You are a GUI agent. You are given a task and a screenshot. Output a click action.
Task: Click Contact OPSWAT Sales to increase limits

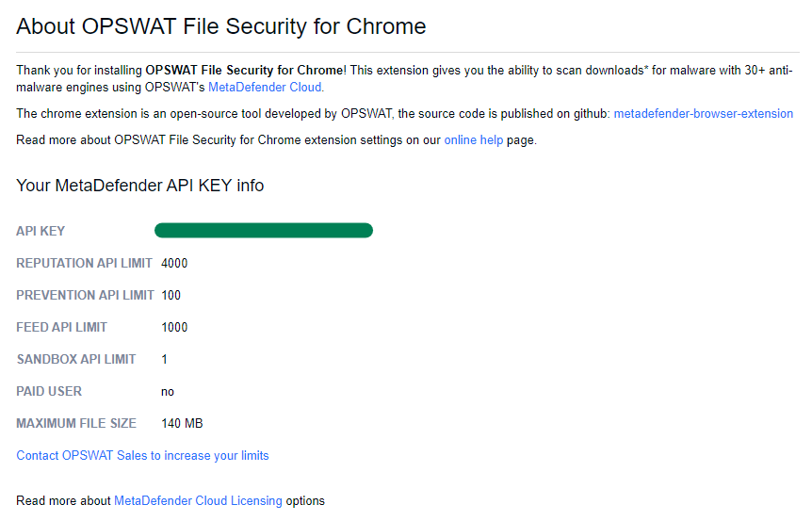[x=142, y=455]
